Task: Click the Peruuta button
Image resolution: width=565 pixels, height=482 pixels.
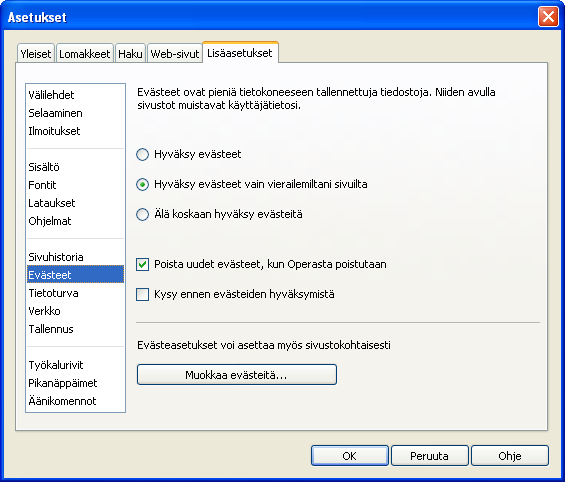Action: click(430, 456)
